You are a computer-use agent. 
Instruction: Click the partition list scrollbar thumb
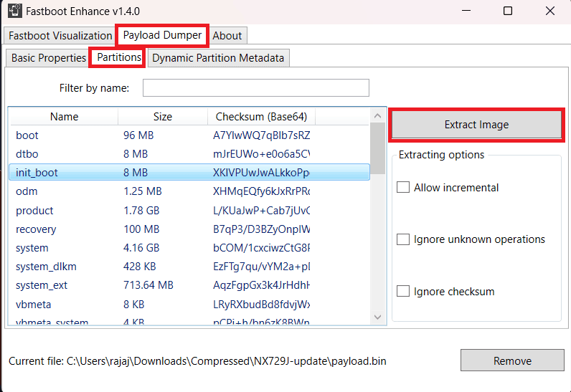coord(377,148)
